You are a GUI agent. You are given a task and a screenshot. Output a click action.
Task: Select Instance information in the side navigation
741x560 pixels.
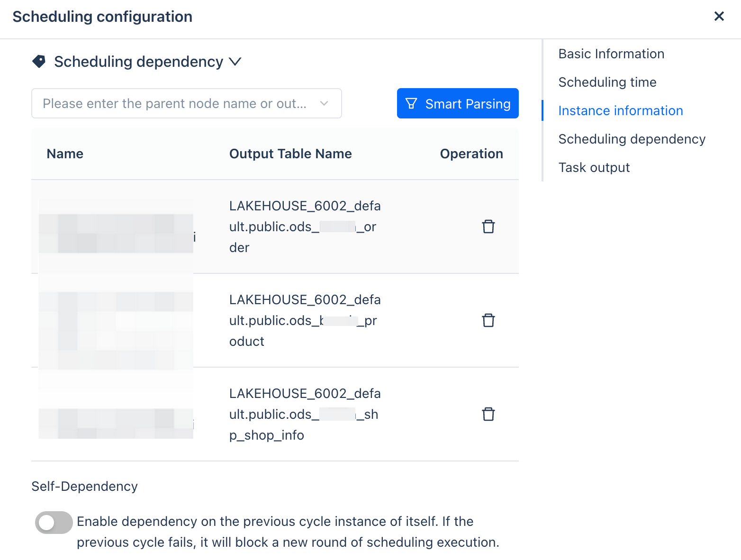(x=620, y=111)
